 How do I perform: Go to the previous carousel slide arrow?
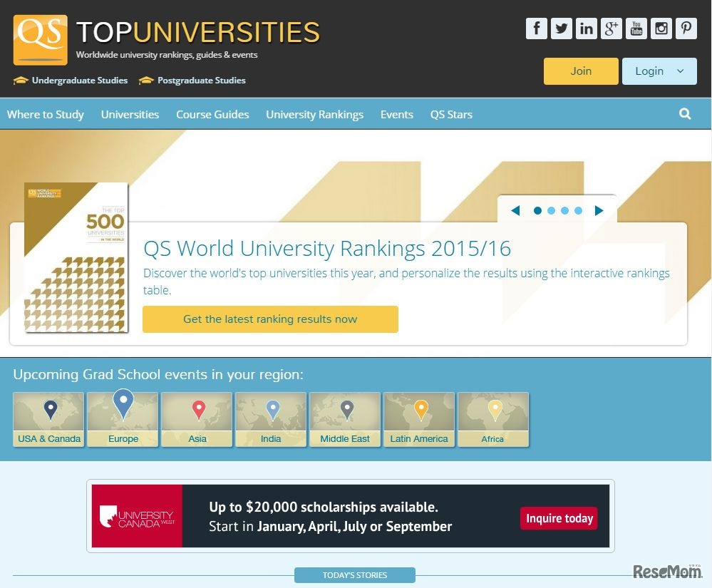click(515, 211)
